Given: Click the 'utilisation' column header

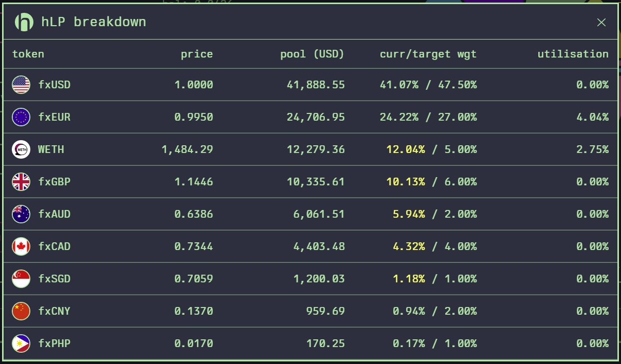Looking at the screenshot, I should tap(573, 54).
